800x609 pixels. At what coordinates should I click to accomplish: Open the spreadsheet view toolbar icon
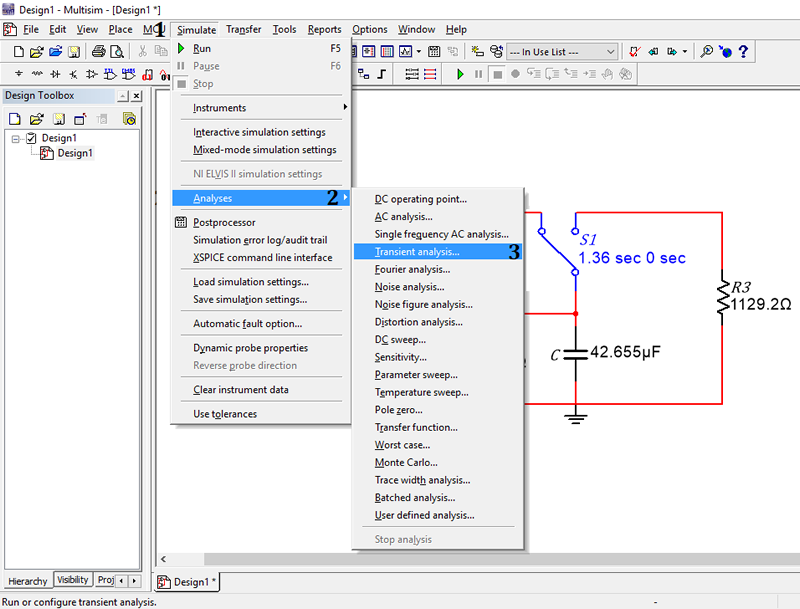(387, 52)
